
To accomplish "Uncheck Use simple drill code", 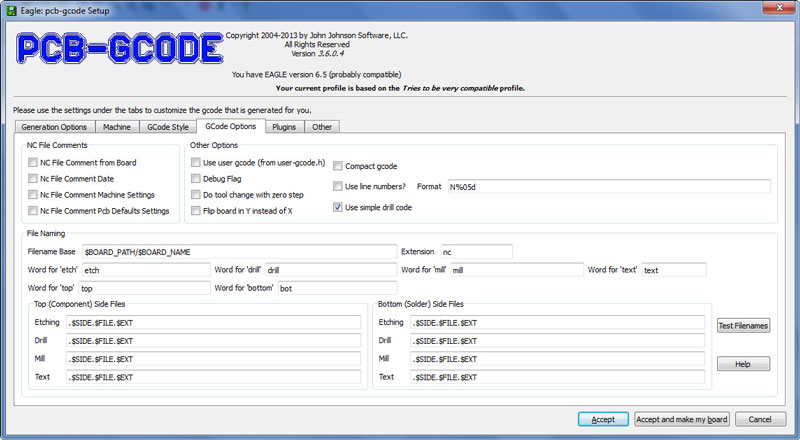I will point(338,207).
